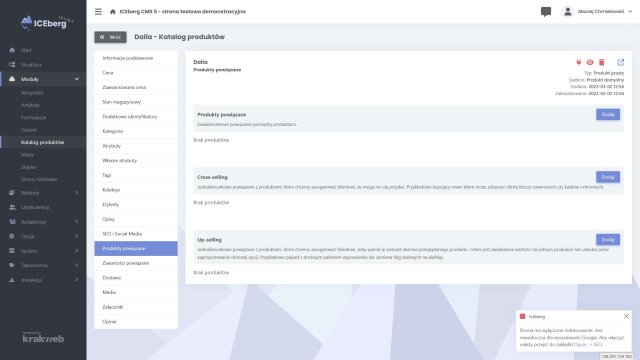Click the Użytkownicy people icon
Viewport: 640px width, 360px height.
(12, 207)
